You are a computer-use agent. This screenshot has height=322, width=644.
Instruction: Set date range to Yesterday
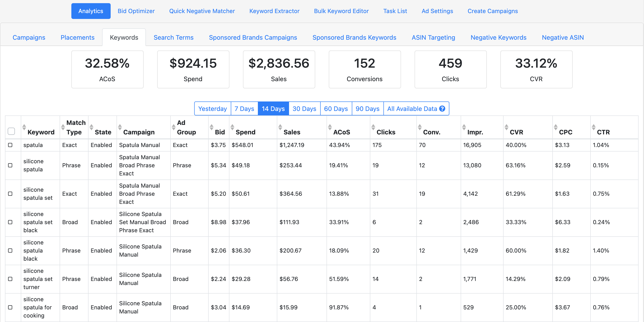tap(212, 109)
